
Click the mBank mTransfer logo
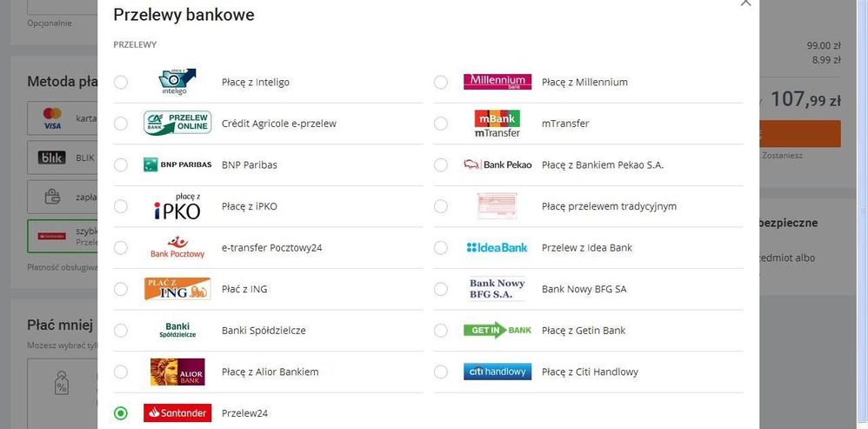497,124
